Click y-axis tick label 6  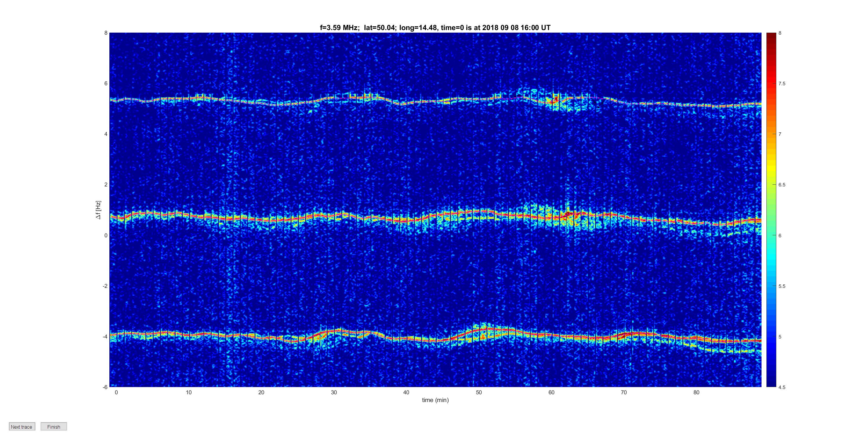(106, 84)
